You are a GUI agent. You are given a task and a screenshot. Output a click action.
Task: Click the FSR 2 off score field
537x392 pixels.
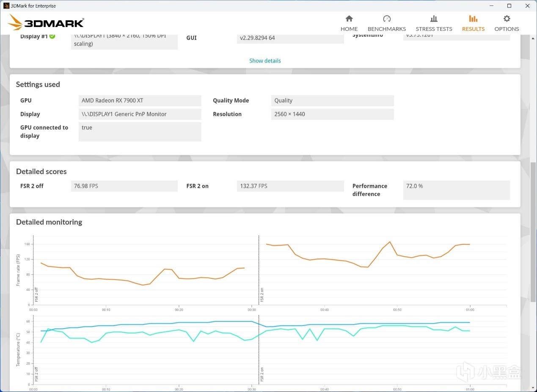(124, 186)
